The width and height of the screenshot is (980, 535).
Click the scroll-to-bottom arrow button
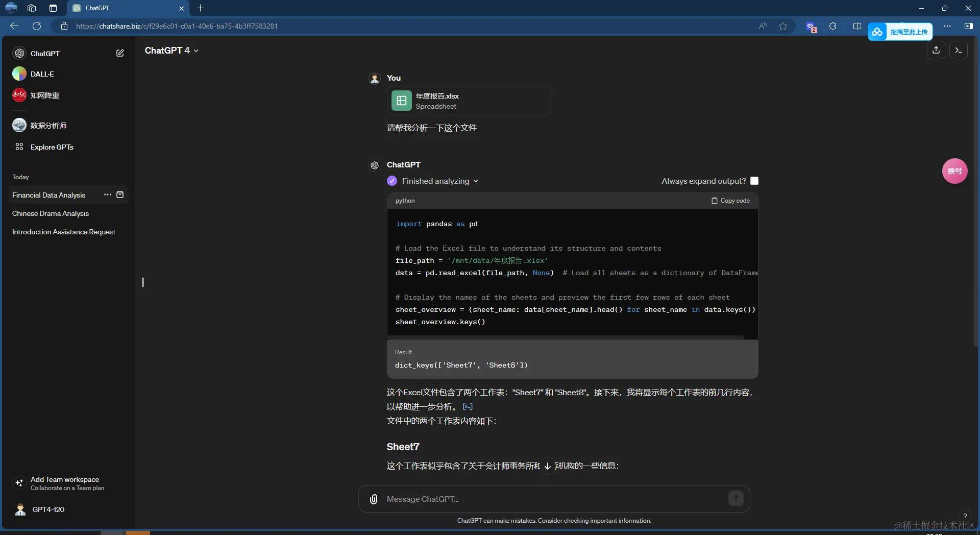tap(548, 466)
